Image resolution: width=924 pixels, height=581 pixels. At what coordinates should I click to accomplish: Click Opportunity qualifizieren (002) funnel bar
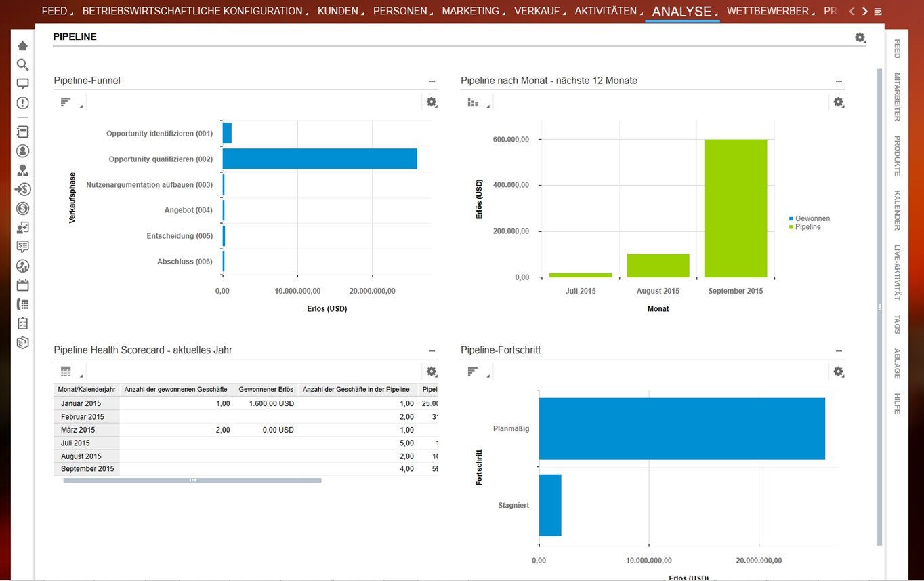point(320,159)
